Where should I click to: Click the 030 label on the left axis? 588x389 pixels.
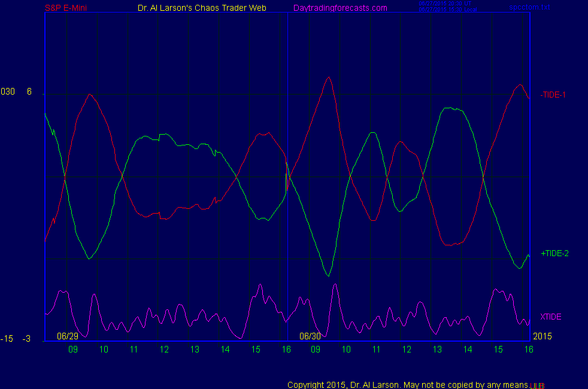pyautogui.click(x=8, y=92)
